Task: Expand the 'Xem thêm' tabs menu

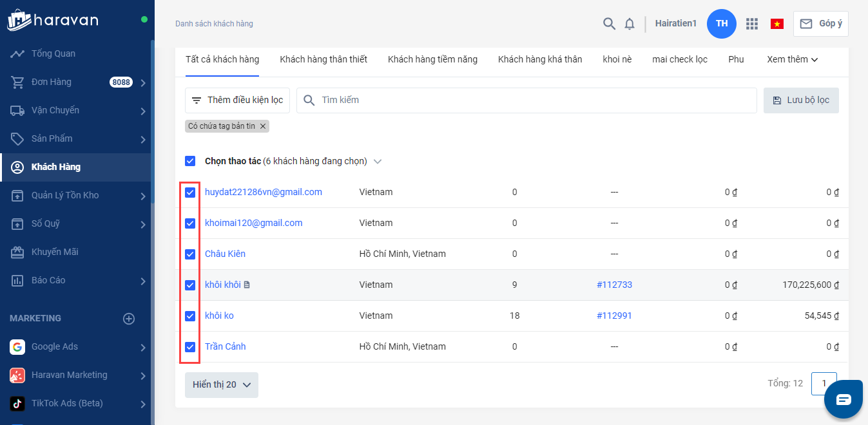Action: (x=792, y=59)
